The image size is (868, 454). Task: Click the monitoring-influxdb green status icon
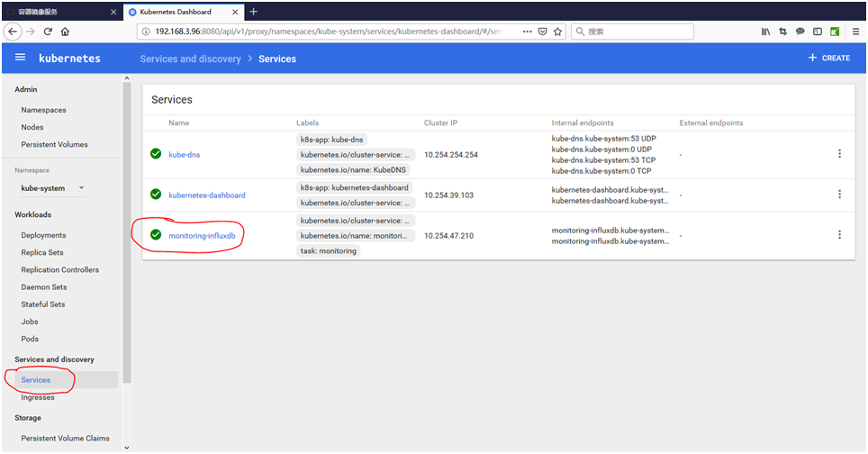(x=156, y=235)
